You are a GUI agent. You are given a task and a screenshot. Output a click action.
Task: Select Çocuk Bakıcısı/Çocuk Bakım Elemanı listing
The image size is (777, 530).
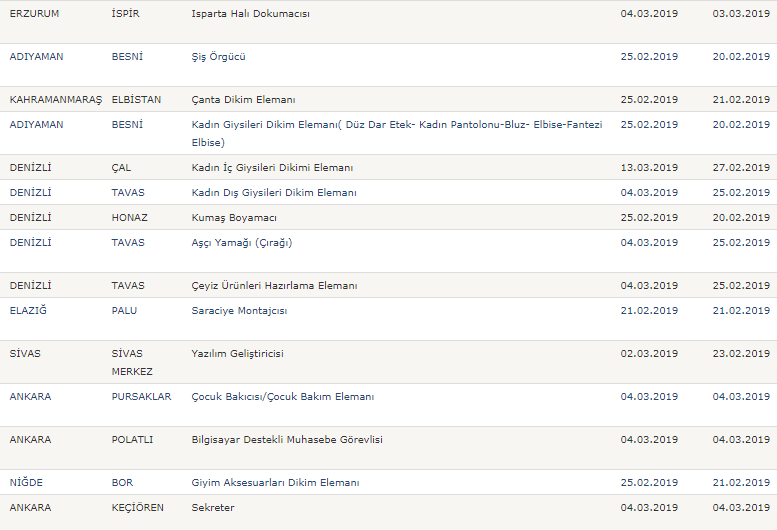click(282, 397)
